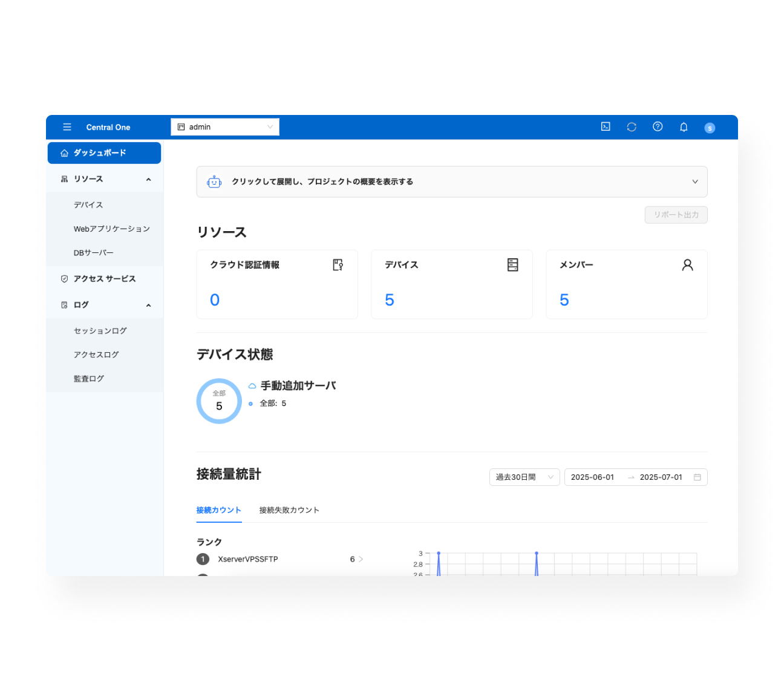The image size is (784, 691).
Task: Click the calendar icon in date range
Action: (x=697, y=477)
